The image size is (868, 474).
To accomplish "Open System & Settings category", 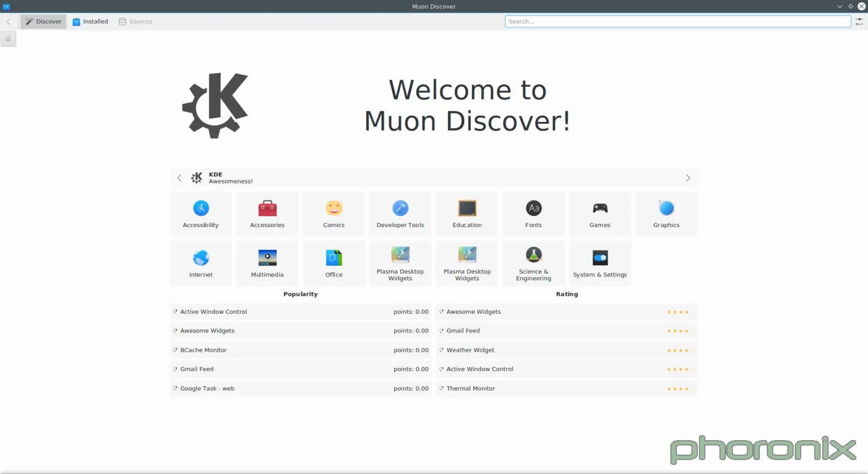I will point(600,263).
